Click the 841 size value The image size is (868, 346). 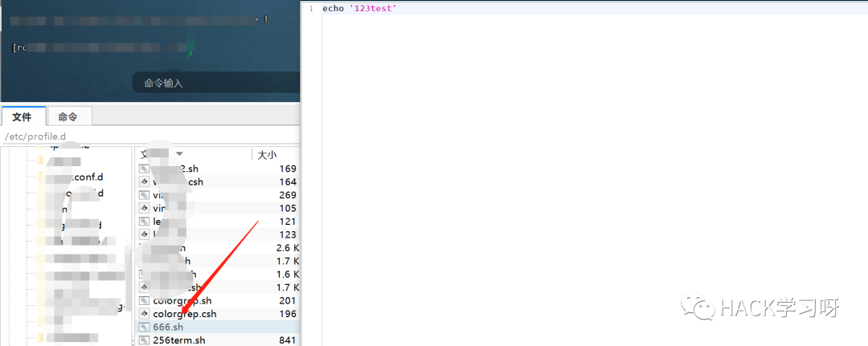(287, 340)
